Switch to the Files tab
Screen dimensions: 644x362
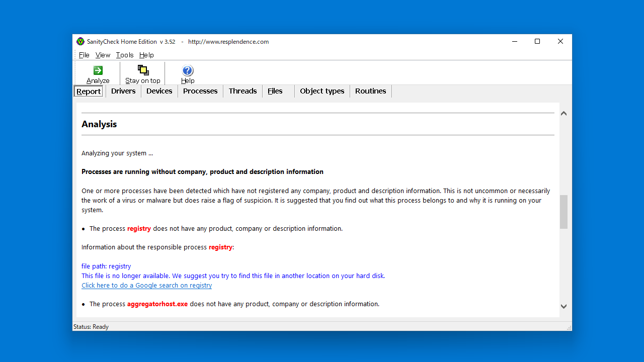pyautogui.click(x=275, y=91)
